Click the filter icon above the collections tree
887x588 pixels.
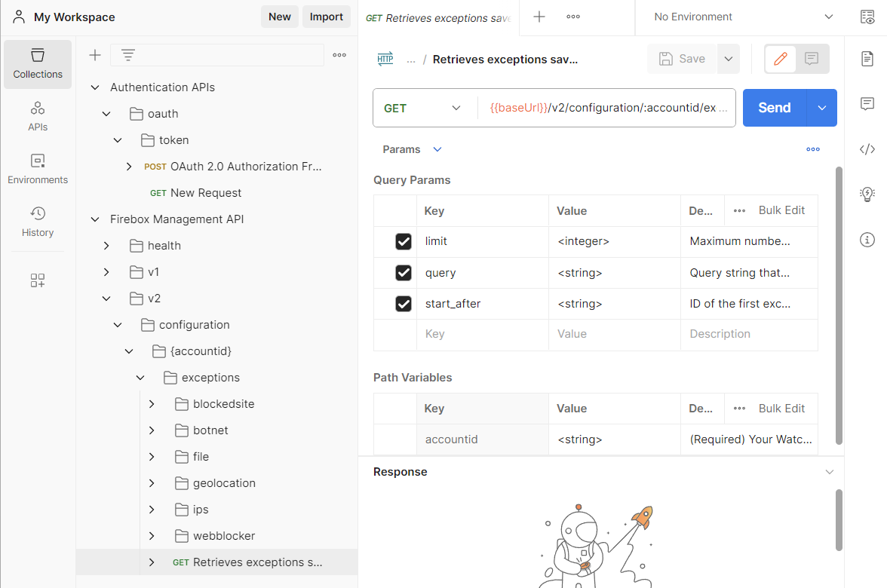[x=127, y=54]
